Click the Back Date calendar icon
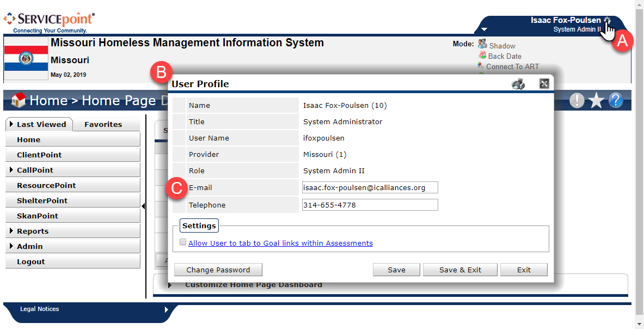This screenshot has height=329, width=644. pyautogui.click(x=482, y=56)
